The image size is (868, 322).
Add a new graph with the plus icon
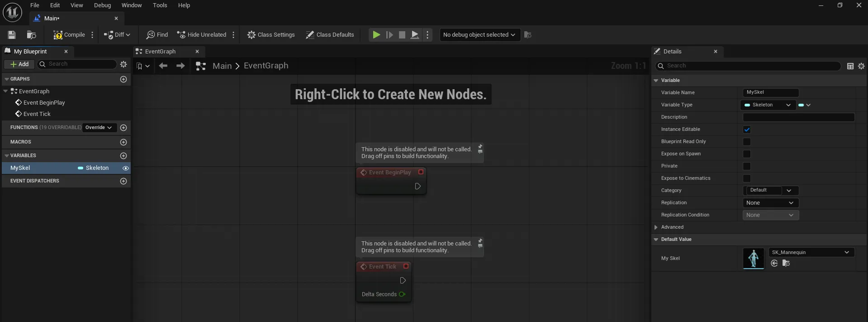123,79
